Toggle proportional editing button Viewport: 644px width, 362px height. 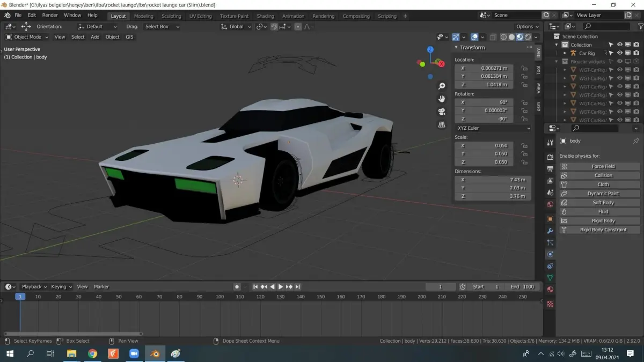click(x=298, y=26)
